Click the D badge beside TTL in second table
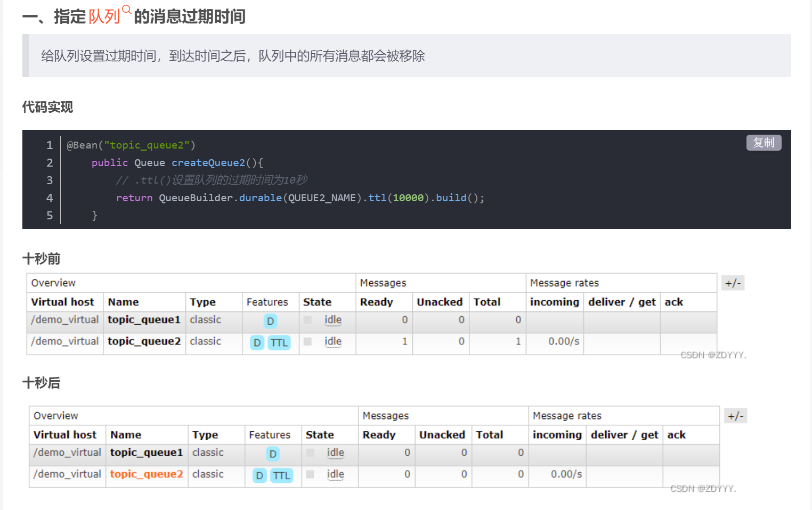 coord(259,475)
